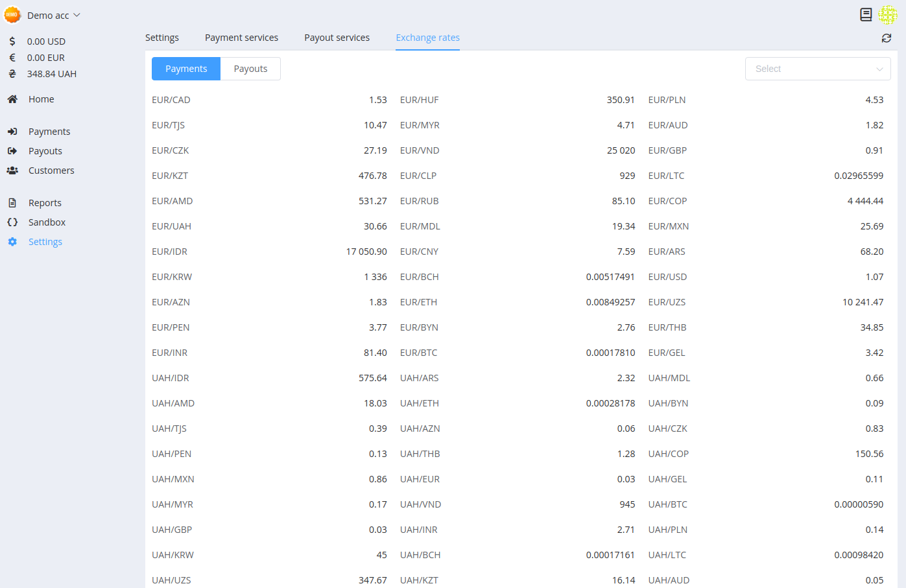Go to the Settings tab
This screenshot has height=588, width=906.
click(162, 38)
